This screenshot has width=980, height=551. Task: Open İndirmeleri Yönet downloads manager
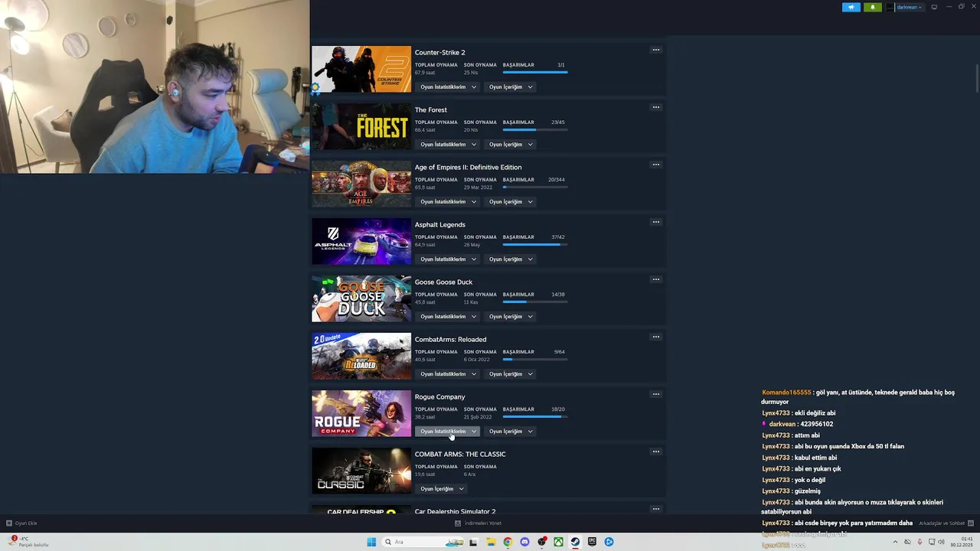tap(479, 523)
